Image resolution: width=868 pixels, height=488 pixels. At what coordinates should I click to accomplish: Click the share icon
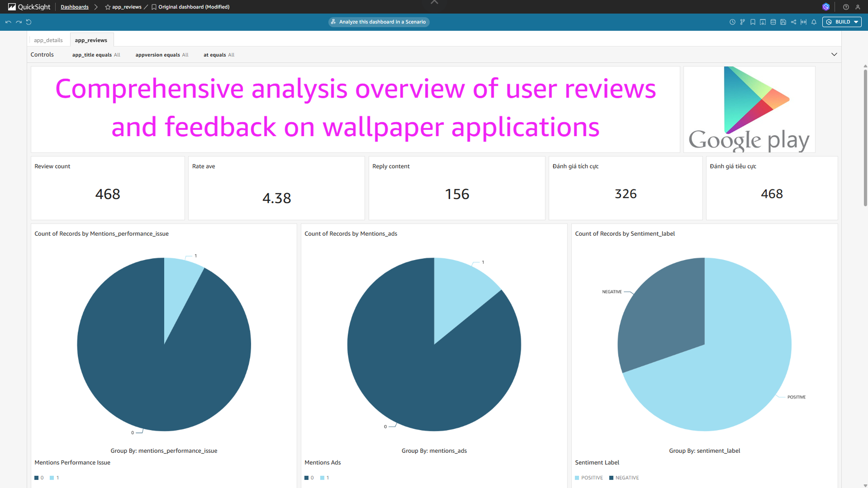pyautogui.click(x=793, y=22)
